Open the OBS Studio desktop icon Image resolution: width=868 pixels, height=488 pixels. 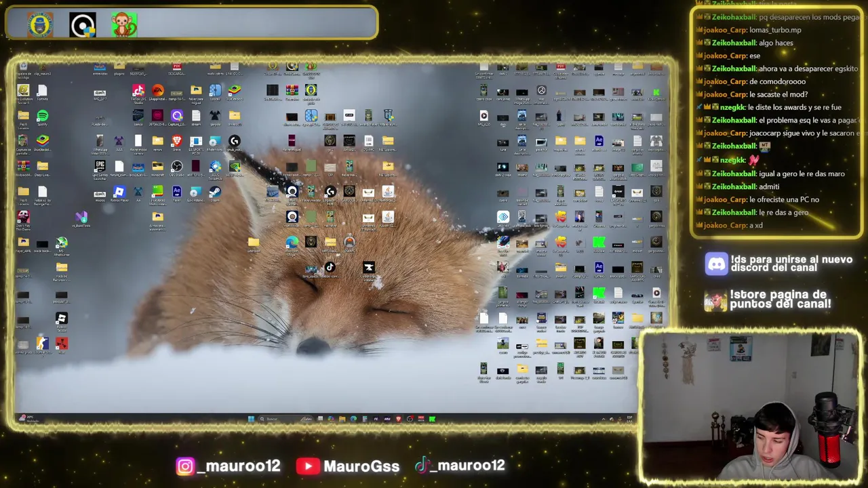(176, 166)
